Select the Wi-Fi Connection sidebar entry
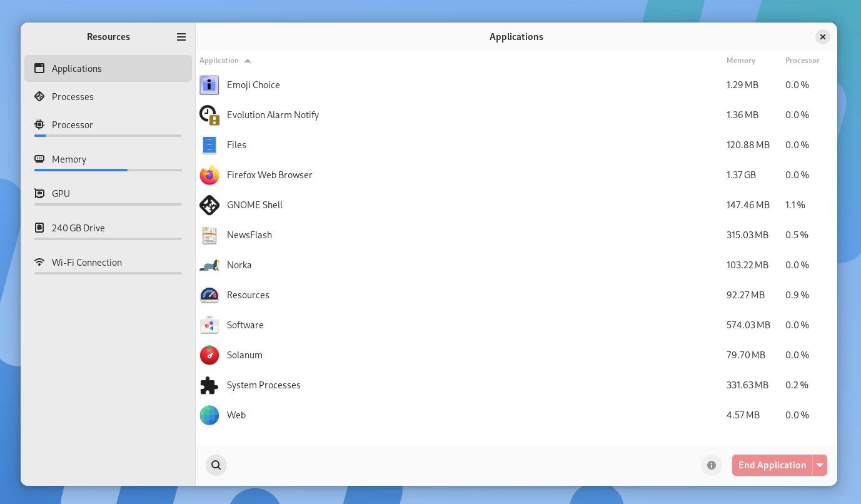The image size is (861, 504). [86, 263]
